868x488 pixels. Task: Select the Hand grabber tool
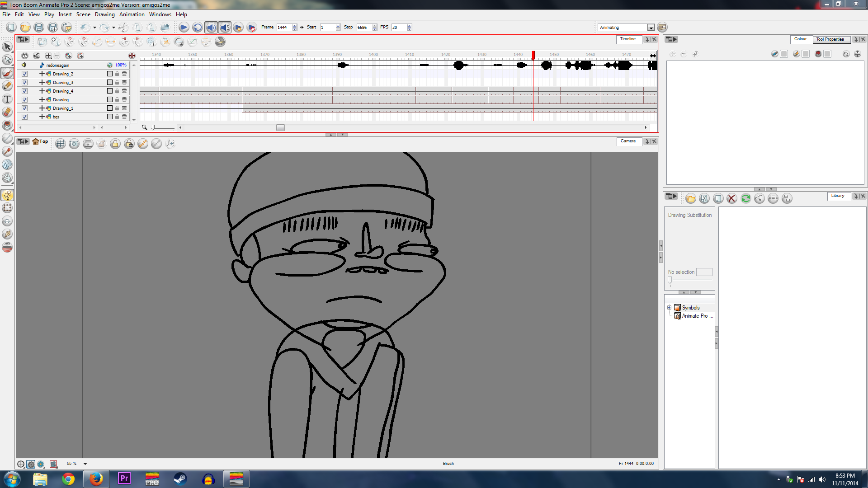[7, 178]
